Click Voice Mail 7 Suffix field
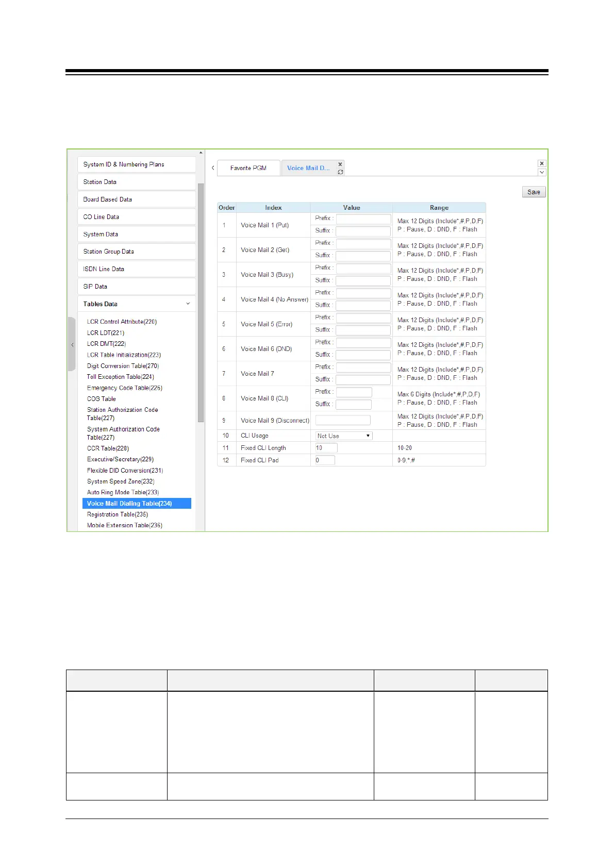 (x=363, y=379)
